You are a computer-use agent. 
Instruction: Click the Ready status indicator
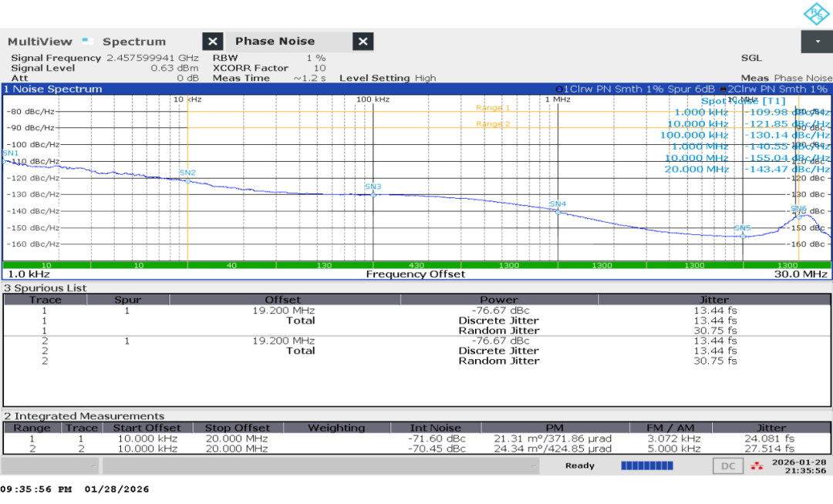[x=579, y=465]
